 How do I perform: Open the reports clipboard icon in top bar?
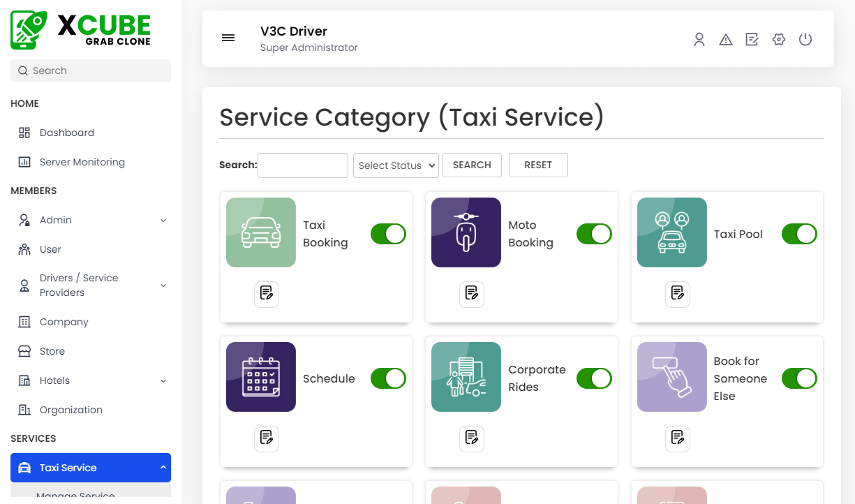coord(752,40)
